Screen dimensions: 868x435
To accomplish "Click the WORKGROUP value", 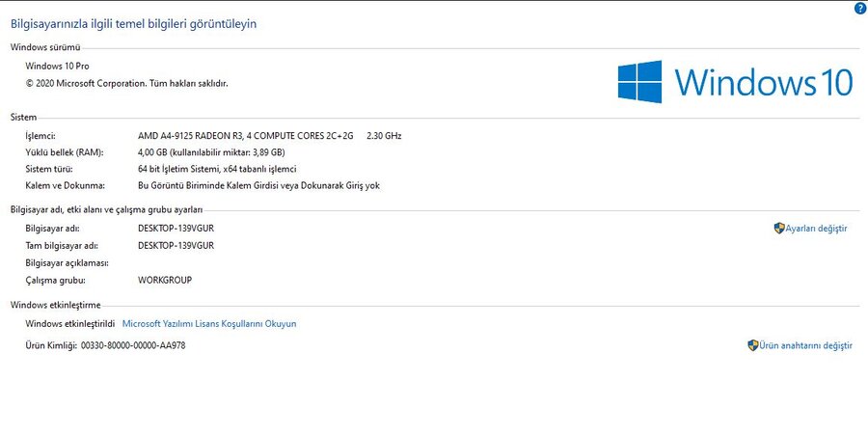I will [x=165, y=280].
